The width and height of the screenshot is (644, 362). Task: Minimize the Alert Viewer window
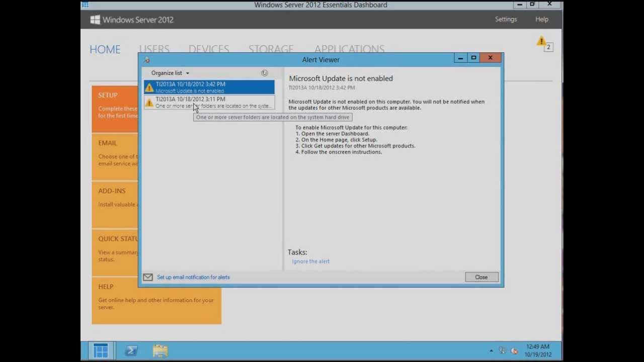pos(460,58)
